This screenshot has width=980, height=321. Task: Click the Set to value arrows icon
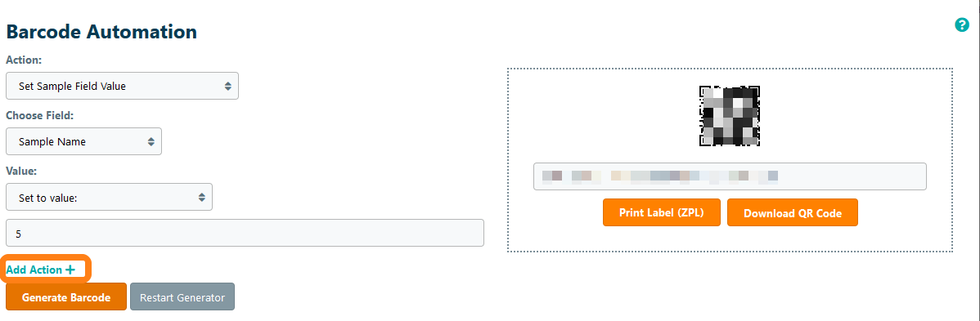point(202,197)
